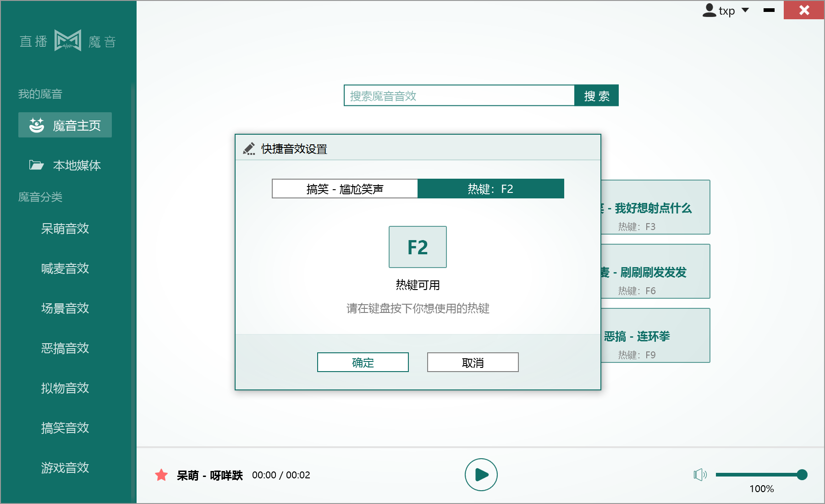Click the 00:00 / 00:02 playback time
825x504 pixels.
tap(281, 475)
